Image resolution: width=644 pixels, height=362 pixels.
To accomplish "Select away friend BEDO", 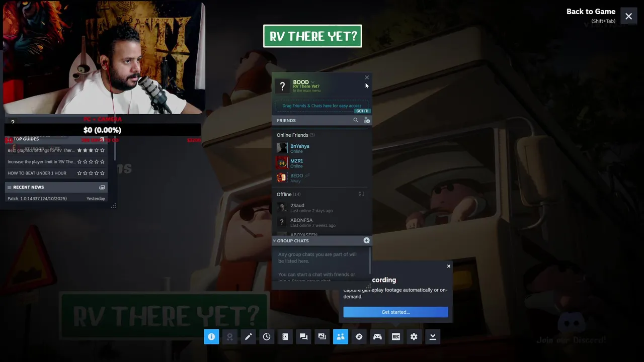I will coord(322,177).
